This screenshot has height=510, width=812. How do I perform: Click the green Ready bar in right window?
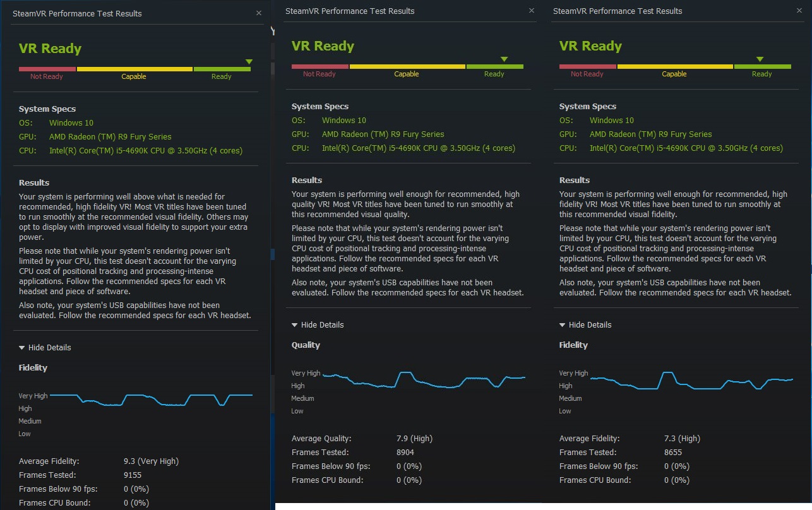[x=762, y=66]
